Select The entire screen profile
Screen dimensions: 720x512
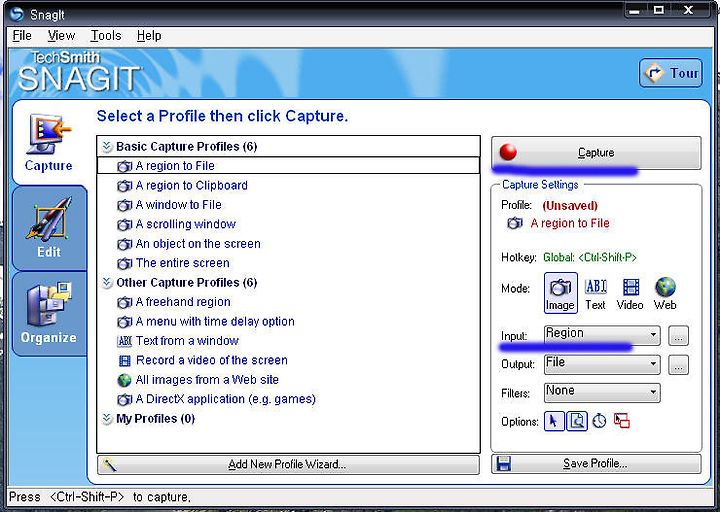(x=182, y=263)
